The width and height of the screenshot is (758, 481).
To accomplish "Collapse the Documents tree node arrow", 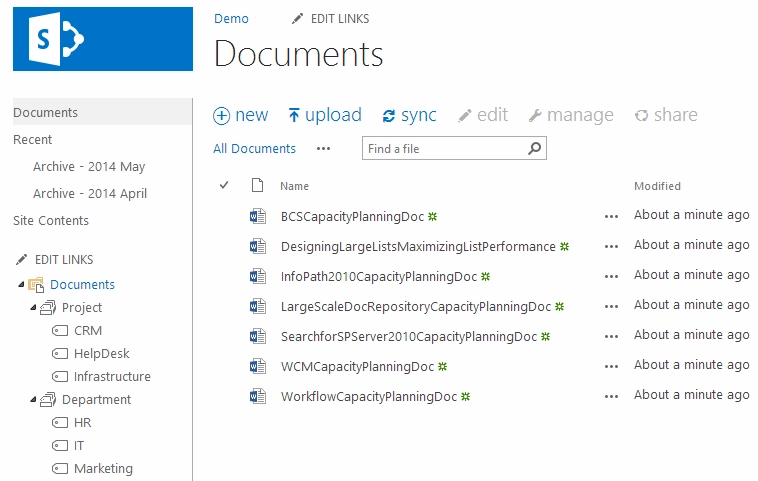I will [21, 284].
